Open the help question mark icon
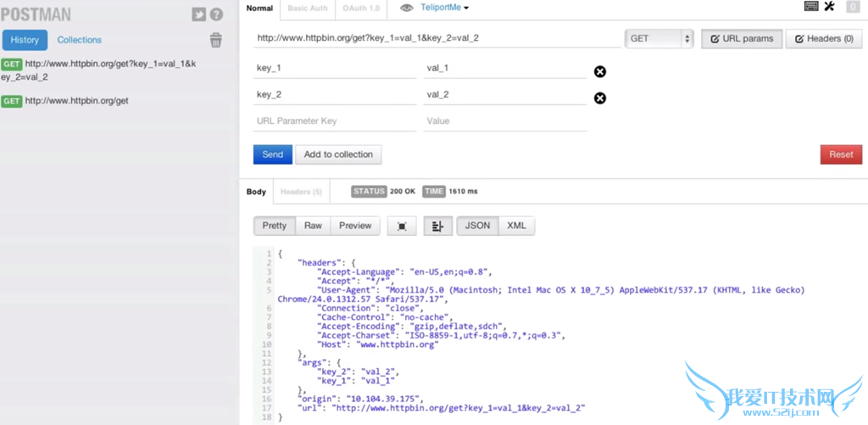Screen dimensions: 868x425 tap(217, 14)
